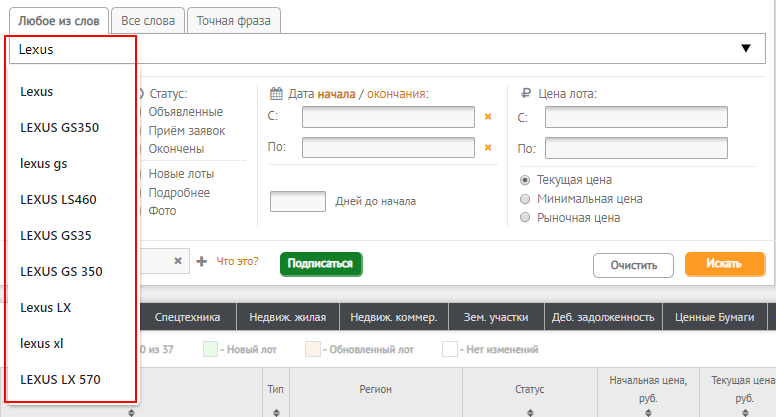776x417 pixels.
Task: Open the 'Ценные Бумаги' category tab
Action: pos(715,317)
